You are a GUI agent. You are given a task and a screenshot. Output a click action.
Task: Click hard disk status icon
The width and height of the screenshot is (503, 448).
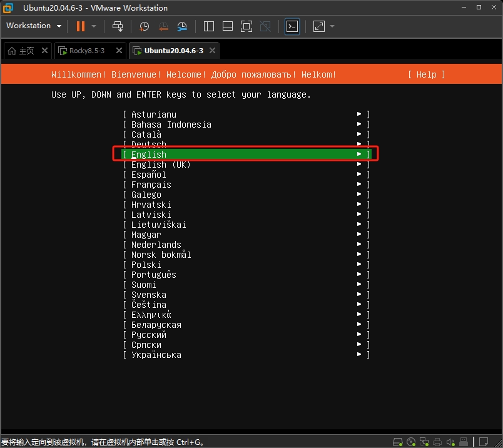tap(398, 442)
